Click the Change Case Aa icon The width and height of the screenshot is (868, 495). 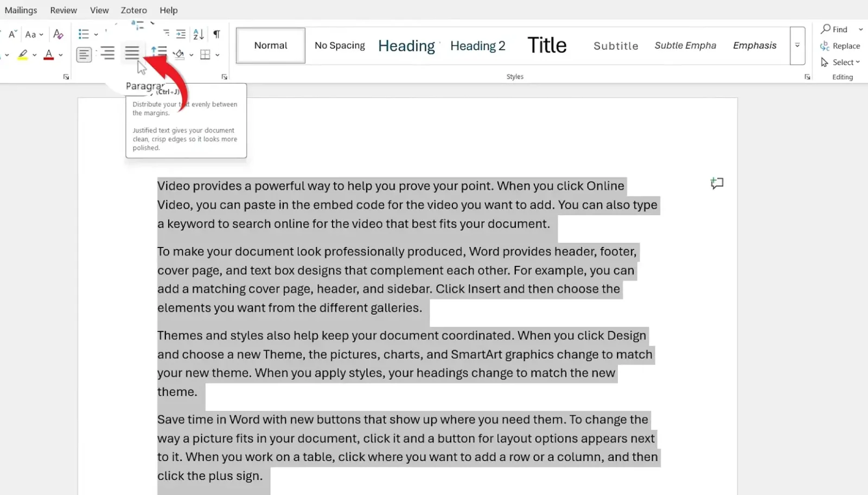point(30,34)
